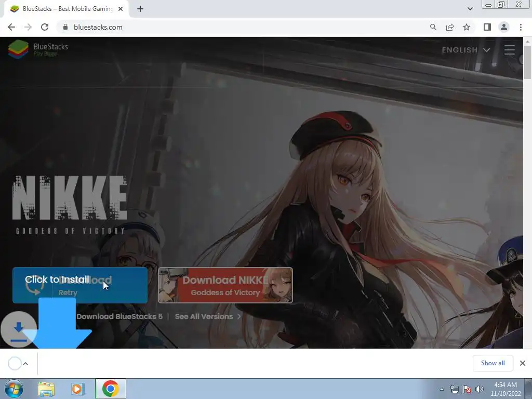Click the Download BlueStacks Retry button
Image resolution: width=532 pixels, height=399 pixels.
[80, 285]
